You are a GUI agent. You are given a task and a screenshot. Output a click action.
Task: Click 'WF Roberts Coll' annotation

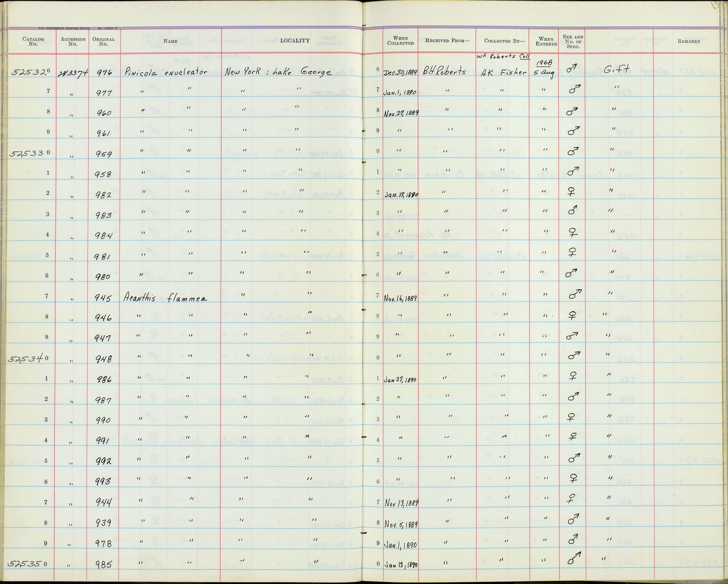click(x=503, y=57)
